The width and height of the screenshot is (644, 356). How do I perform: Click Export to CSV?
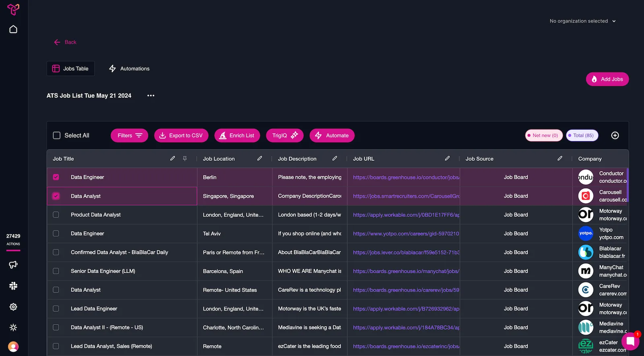click(x=181, y=136)
